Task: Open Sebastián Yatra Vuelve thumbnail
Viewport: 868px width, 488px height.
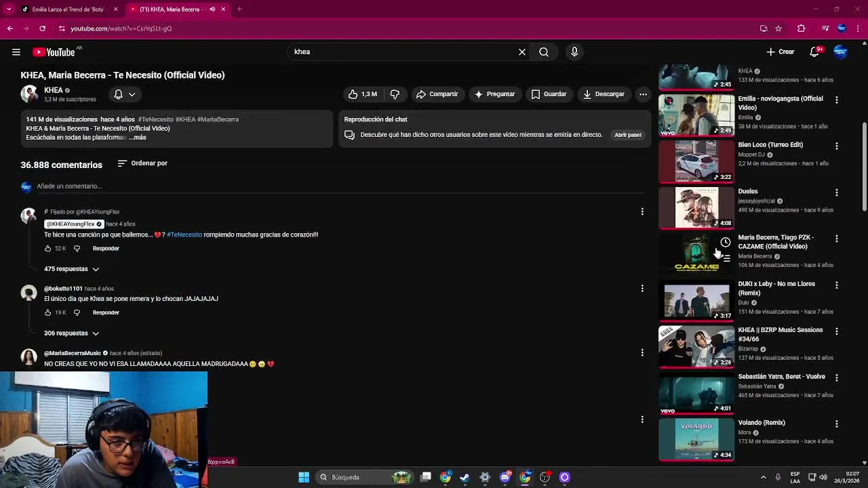Action: point(696,392)
